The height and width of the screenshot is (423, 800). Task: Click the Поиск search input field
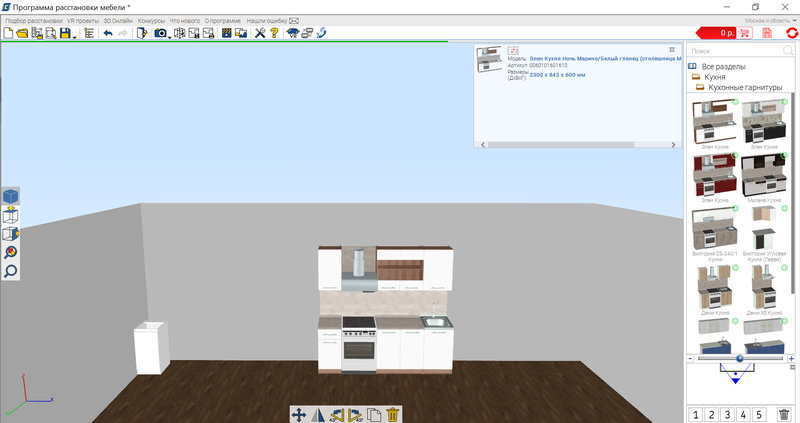coord(736,51)
